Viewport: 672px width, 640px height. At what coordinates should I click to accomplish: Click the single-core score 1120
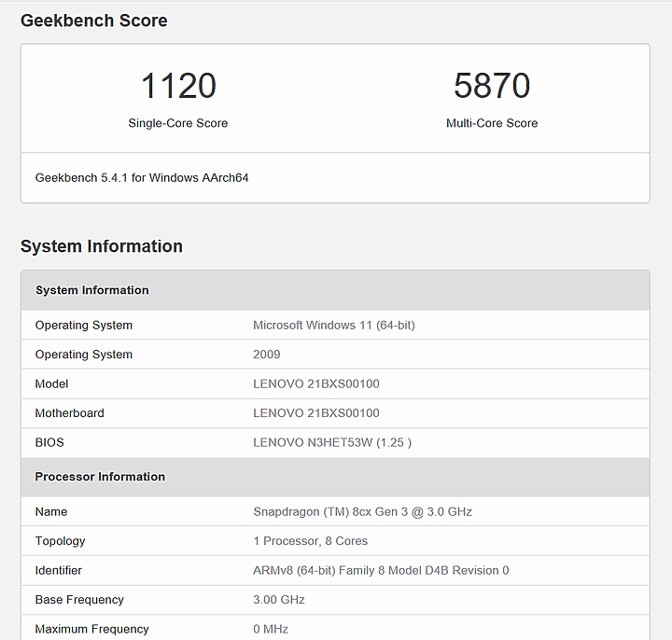pos(178,86)
